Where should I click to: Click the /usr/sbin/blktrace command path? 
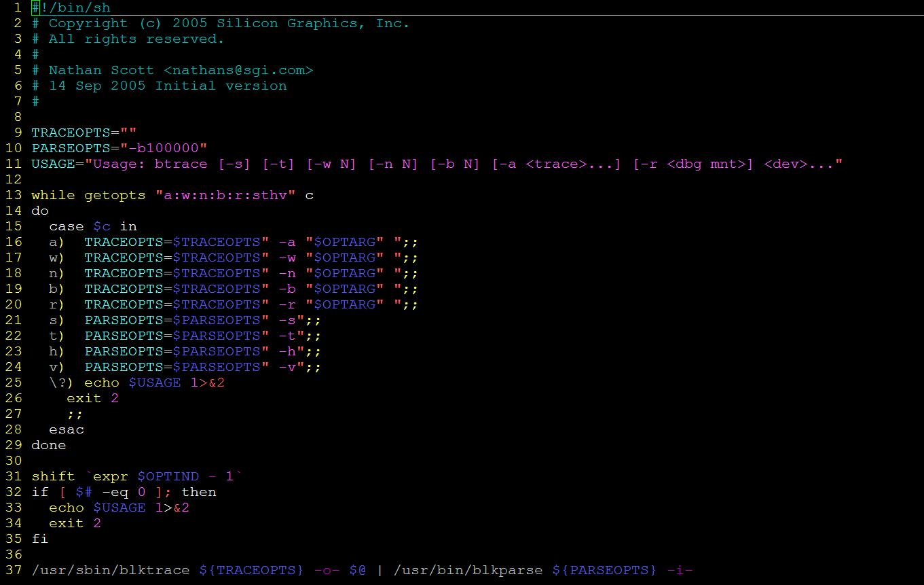coord(111,570)
